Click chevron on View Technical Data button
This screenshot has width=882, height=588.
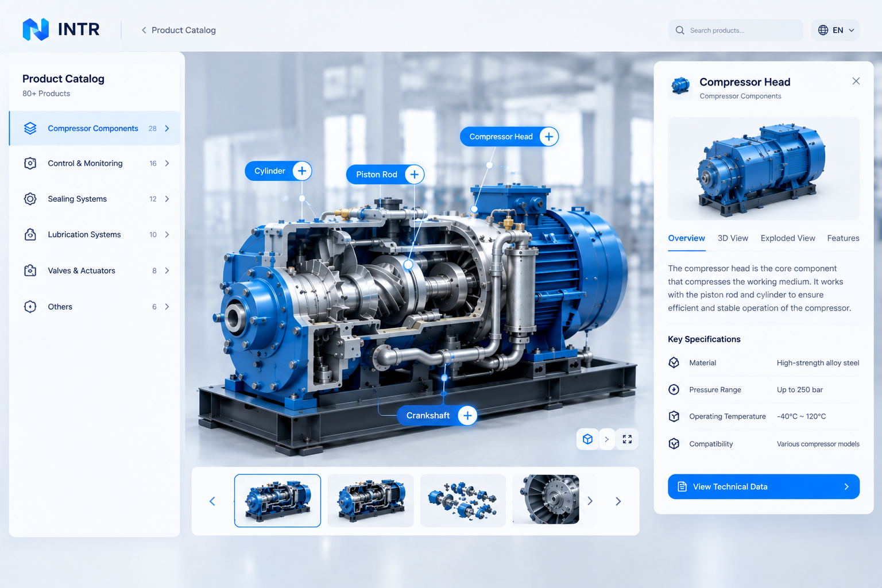pos(846,487)
